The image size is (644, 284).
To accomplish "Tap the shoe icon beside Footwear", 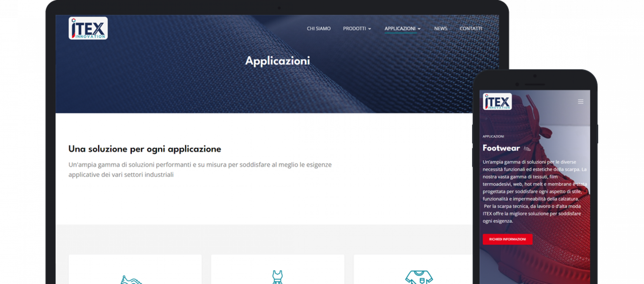I will pos(527,149).
